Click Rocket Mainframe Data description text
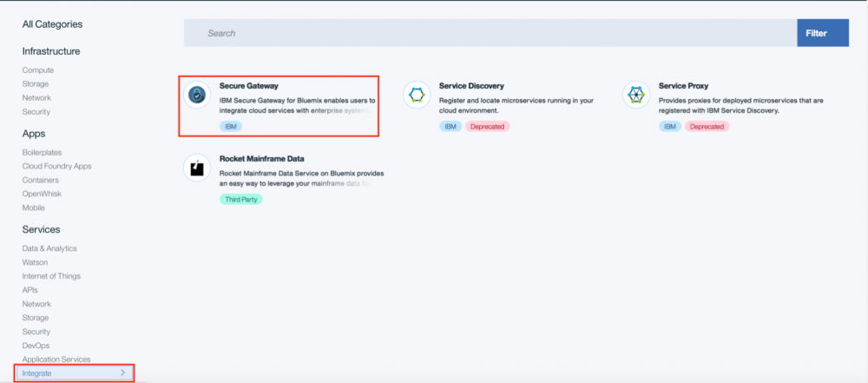Image resolution: width=868 pixels, height=383 pixels. pos(302,179)
